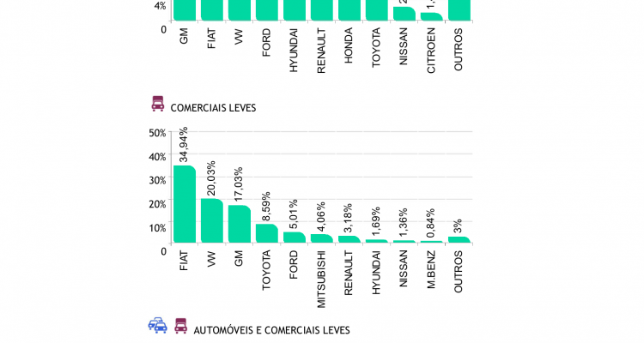Viewport: 644px width, 343px height.
Task: Click the 4% y-axis label in the top chart
Action: click(160, 5)
